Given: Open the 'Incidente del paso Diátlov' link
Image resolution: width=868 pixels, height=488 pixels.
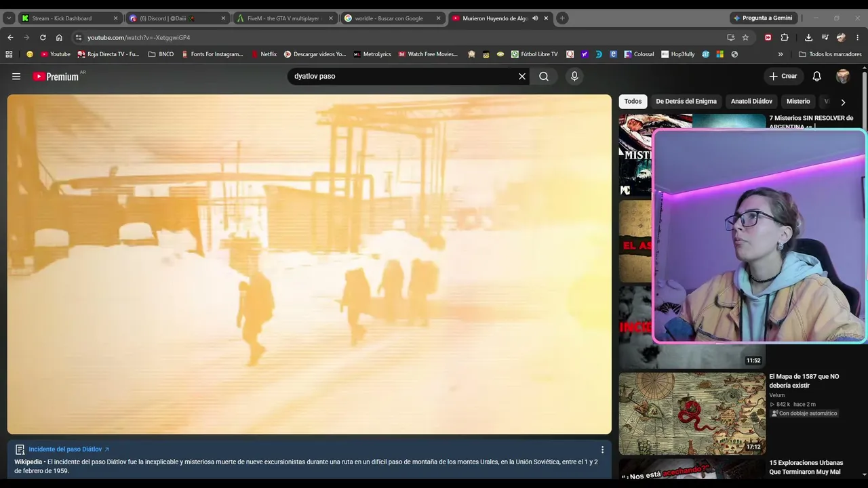Looking at the screenshot, I should point(68,449).
